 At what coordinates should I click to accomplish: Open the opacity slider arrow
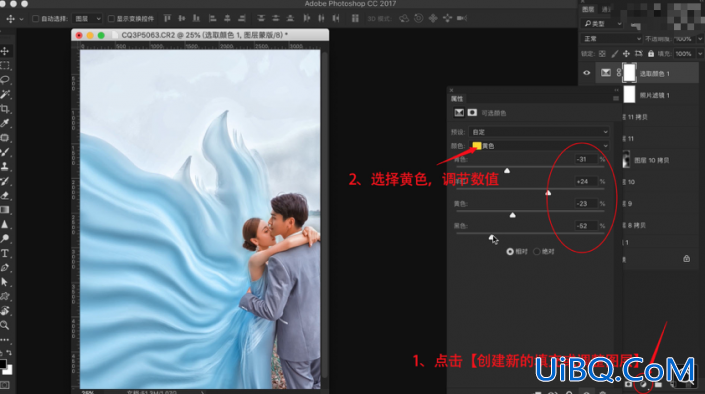701,39
